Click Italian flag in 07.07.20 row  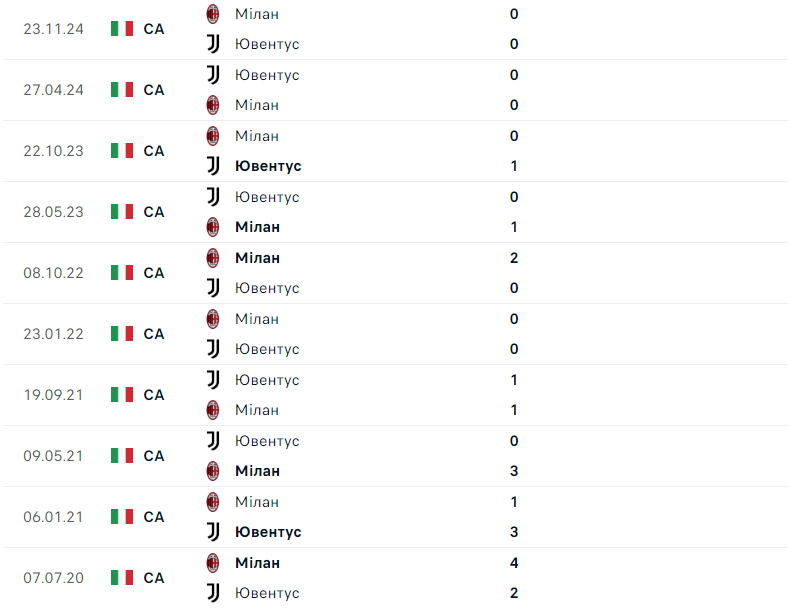coord(122,578)
